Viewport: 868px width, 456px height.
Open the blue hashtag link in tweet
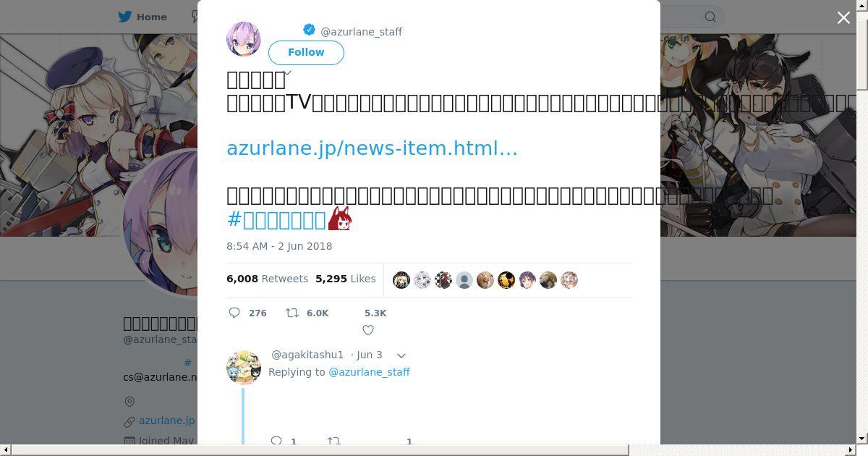click(x=276, y=219)
